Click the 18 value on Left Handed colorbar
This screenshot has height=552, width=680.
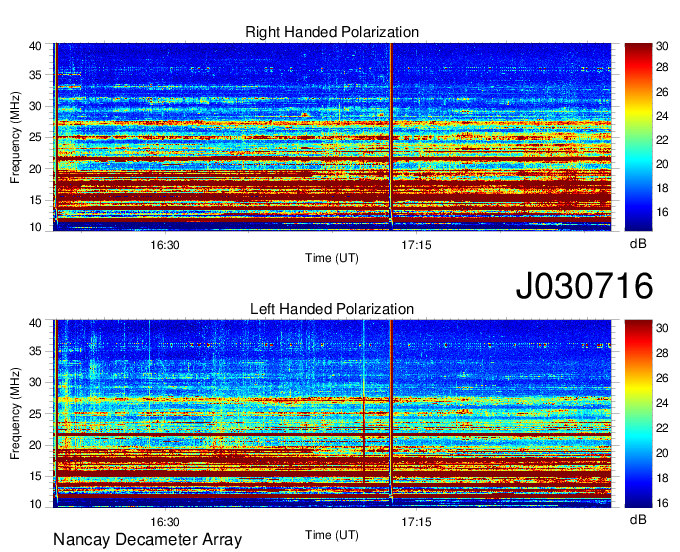(x=662, y=478)
